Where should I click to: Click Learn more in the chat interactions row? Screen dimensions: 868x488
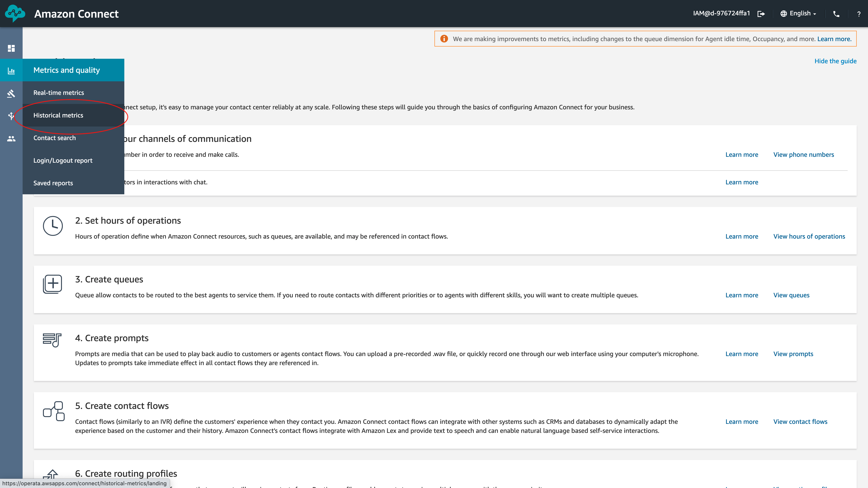click(x=742, y=182)
